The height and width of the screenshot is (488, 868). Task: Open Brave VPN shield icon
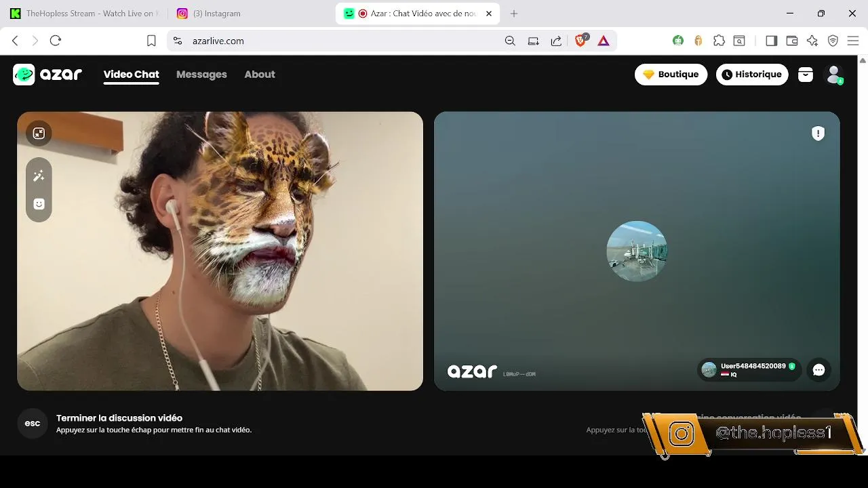833,41
